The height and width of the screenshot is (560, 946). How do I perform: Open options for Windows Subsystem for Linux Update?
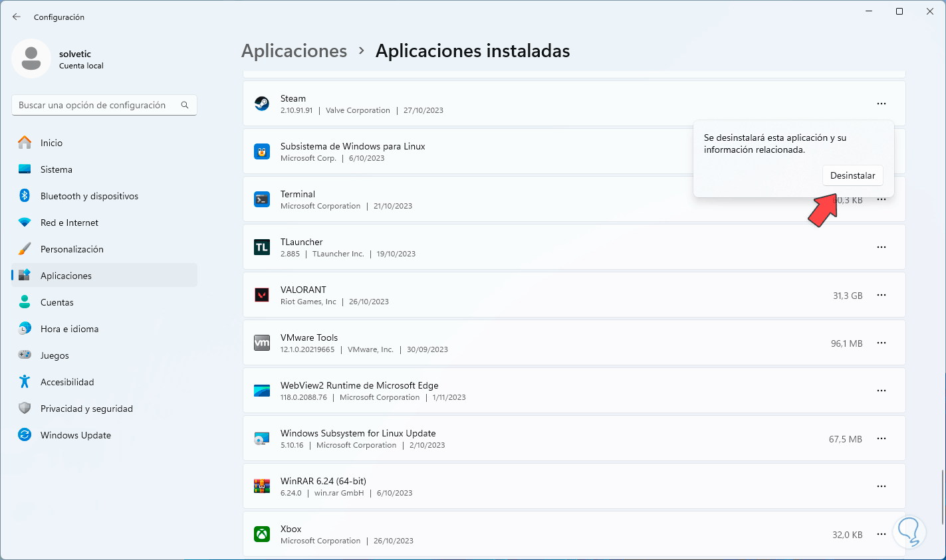pos(882,438)
